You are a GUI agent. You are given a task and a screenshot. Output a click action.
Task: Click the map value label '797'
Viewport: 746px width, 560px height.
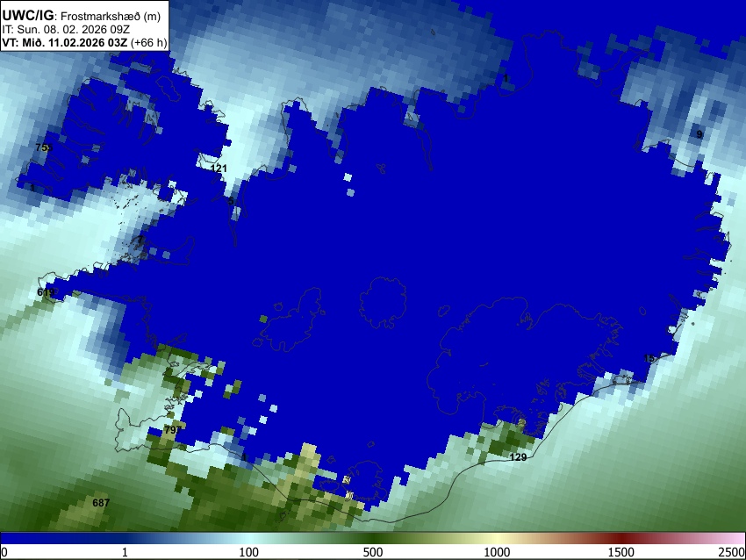(172, 430)
